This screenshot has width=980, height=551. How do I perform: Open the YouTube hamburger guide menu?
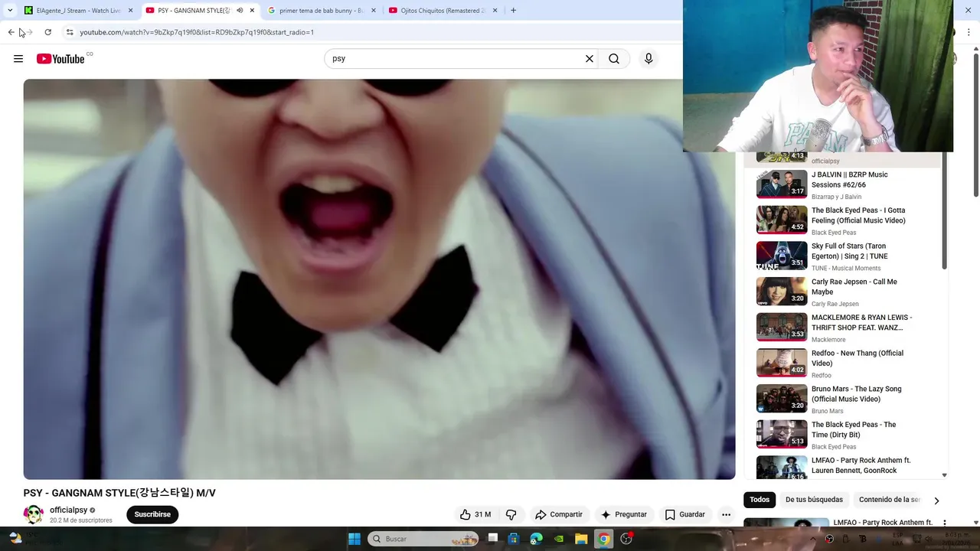(x=18, y=59)
